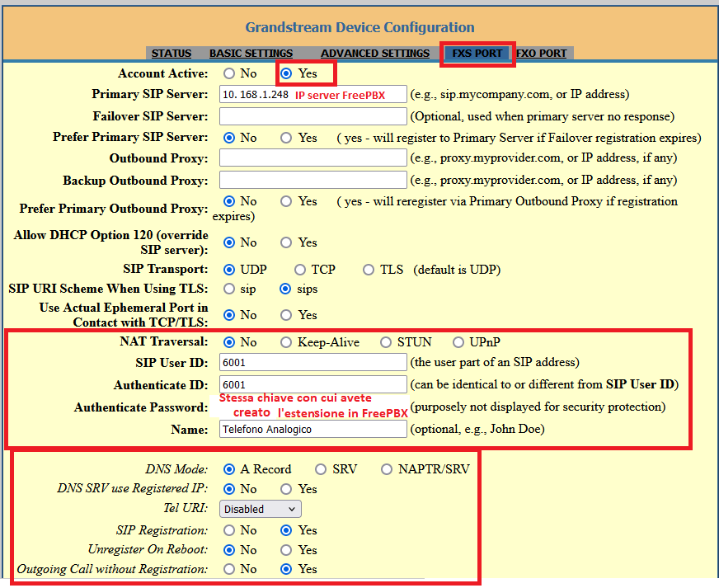719x588 pixels.
Task: Set Unregister On Reboot to Yes
Action: pos(286,550)
